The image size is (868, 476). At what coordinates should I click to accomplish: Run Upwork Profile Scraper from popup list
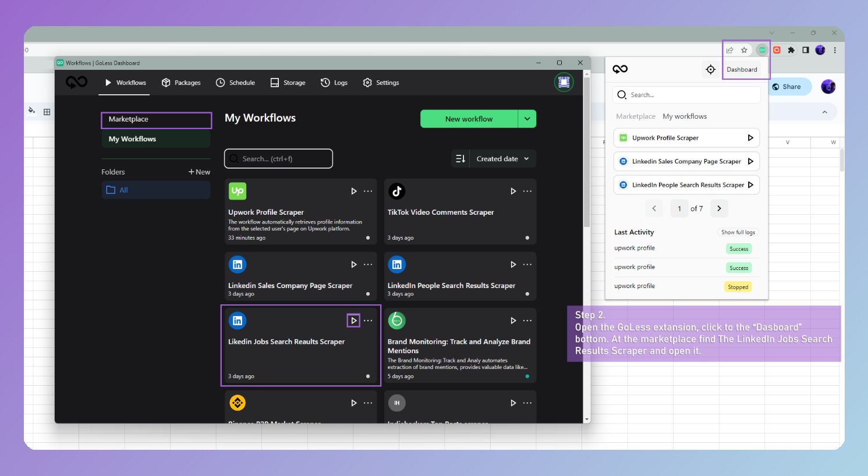tap(750, 138)
